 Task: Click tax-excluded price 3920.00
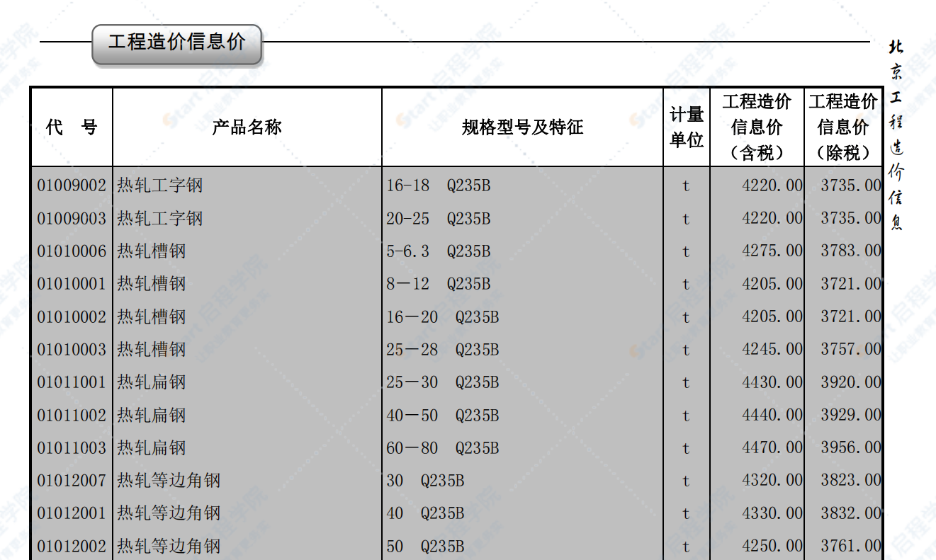(851, 382)
